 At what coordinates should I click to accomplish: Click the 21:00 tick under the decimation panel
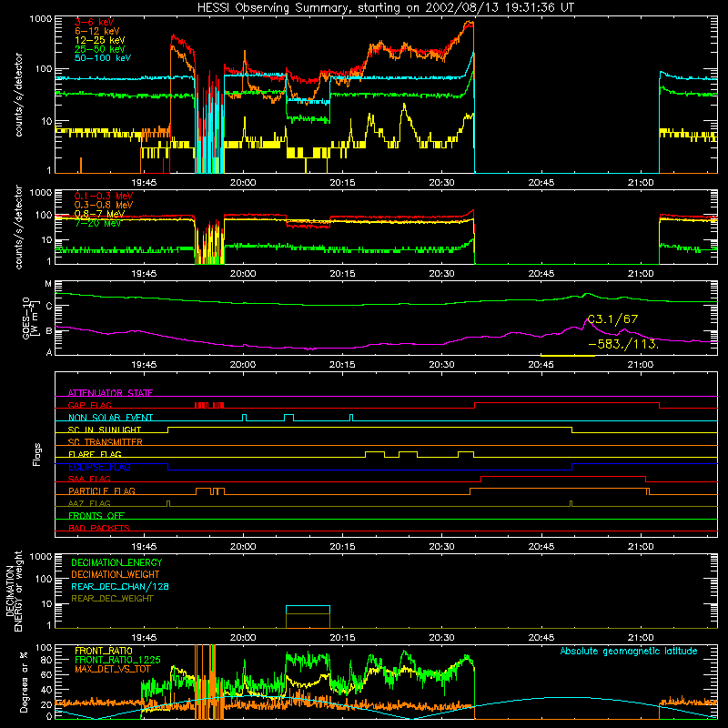click(x=641, y=638)
